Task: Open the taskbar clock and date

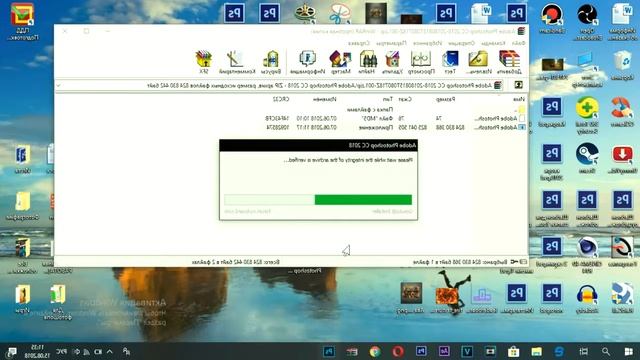Action: click(37, 351)
